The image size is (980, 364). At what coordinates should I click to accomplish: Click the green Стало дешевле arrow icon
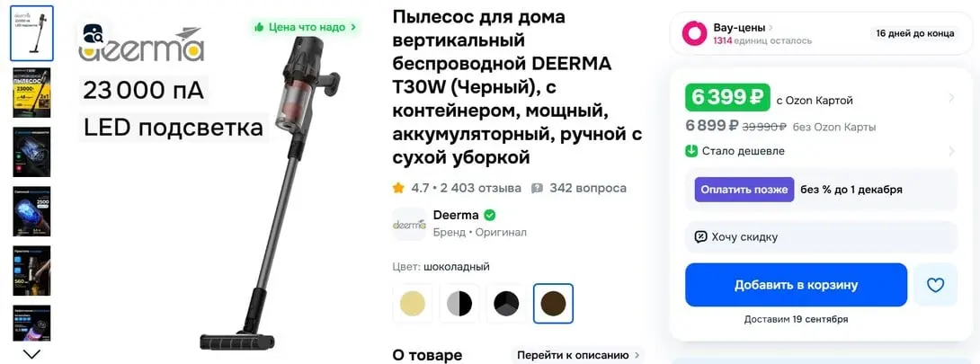click(x=691, y=151)
